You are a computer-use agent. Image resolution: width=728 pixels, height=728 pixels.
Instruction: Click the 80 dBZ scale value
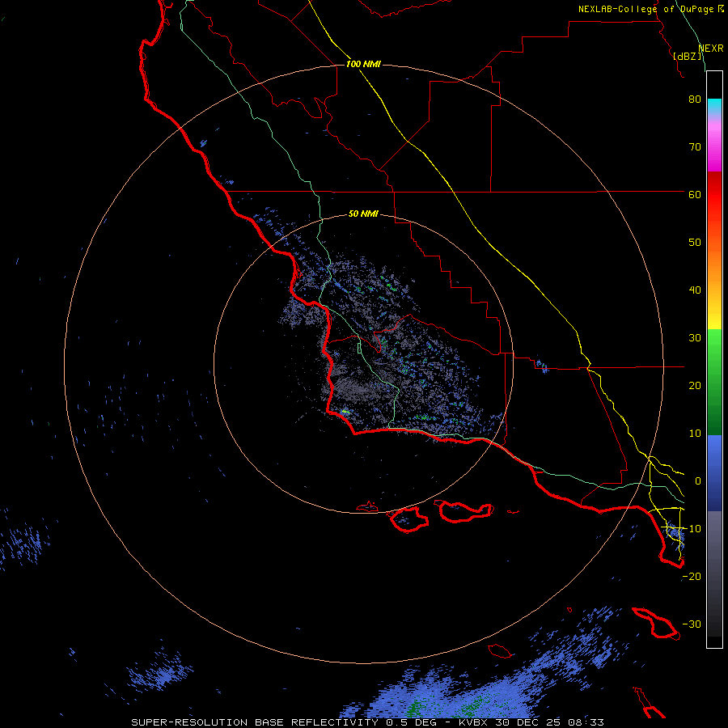695,99
